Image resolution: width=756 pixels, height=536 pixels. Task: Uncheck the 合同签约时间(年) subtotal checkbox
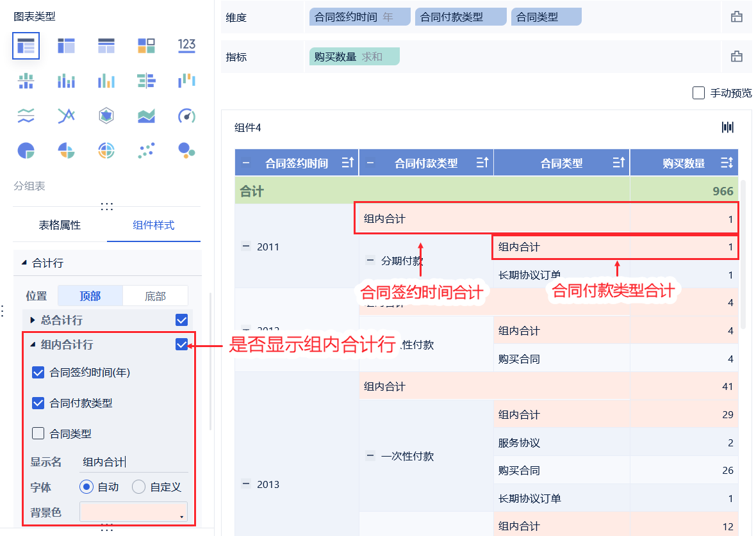38,373
